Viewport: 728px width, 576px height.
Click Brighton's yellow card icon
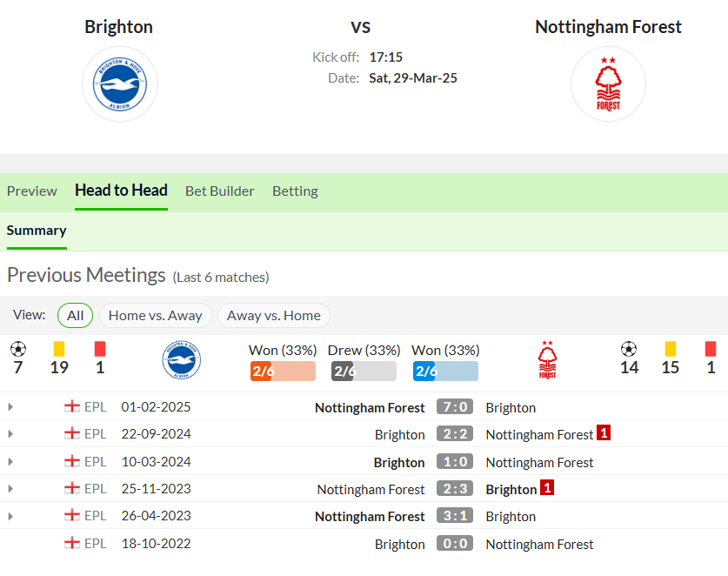coord(59,349)
